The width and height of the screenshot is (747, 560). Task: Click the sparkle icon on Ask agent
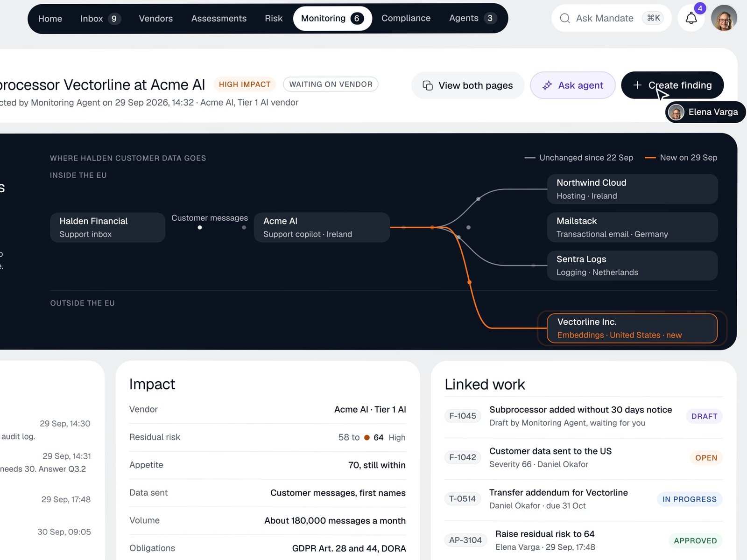point(547,85)
